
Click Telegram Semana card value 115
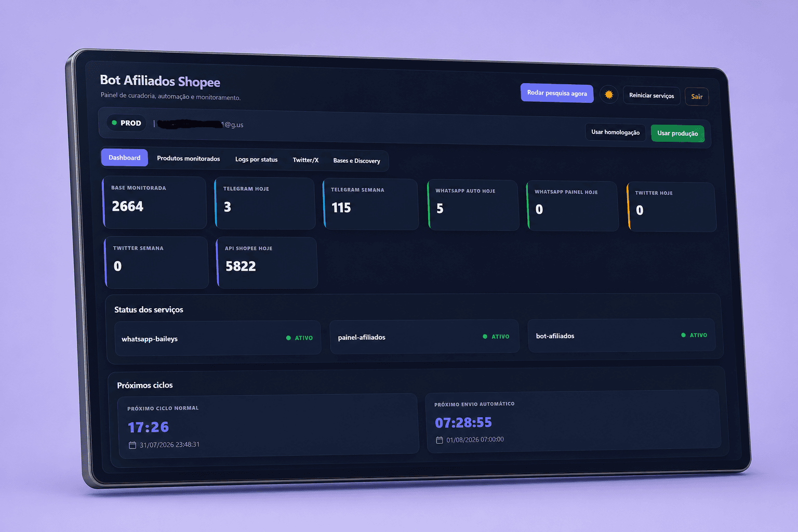[x=341, y=208]
